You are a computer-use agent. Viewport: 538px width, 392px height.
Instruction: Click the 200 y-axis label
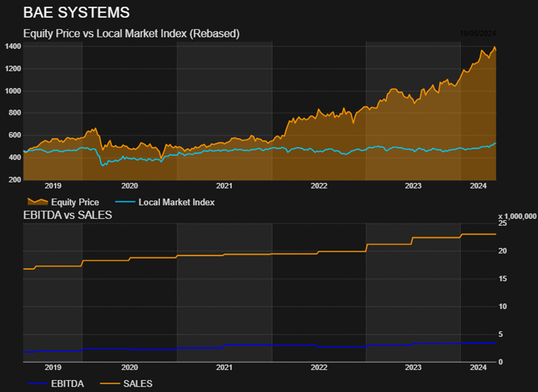click(x=15, y=180)
